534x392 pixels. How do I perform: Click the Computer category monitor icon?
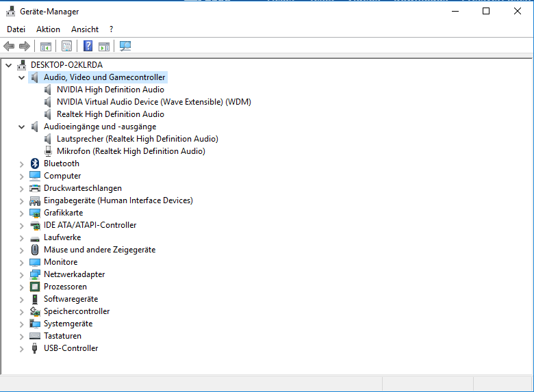35,176
